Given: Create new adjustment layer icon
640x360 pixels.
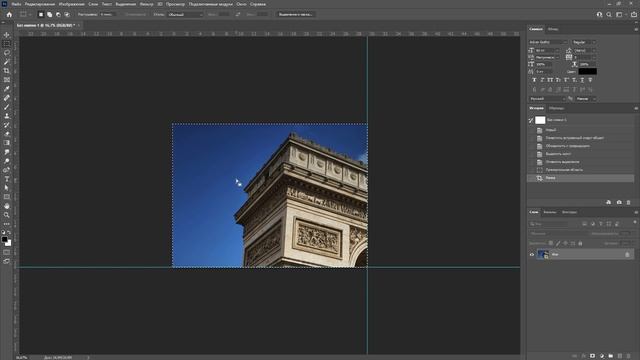Looking at the screenshot, I should tap(602, 356).
